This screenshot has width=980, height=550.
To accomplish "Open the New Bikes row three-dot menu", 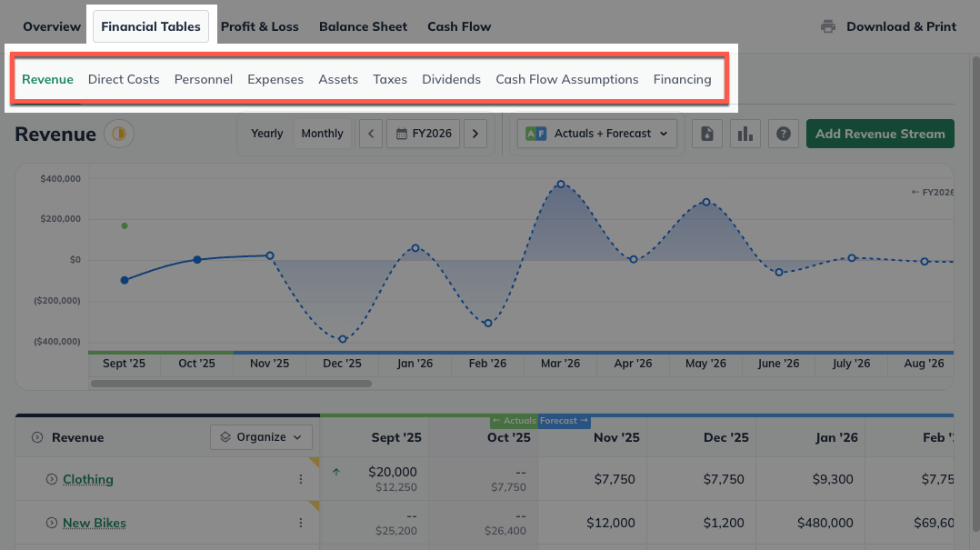I will coord(301,523).
